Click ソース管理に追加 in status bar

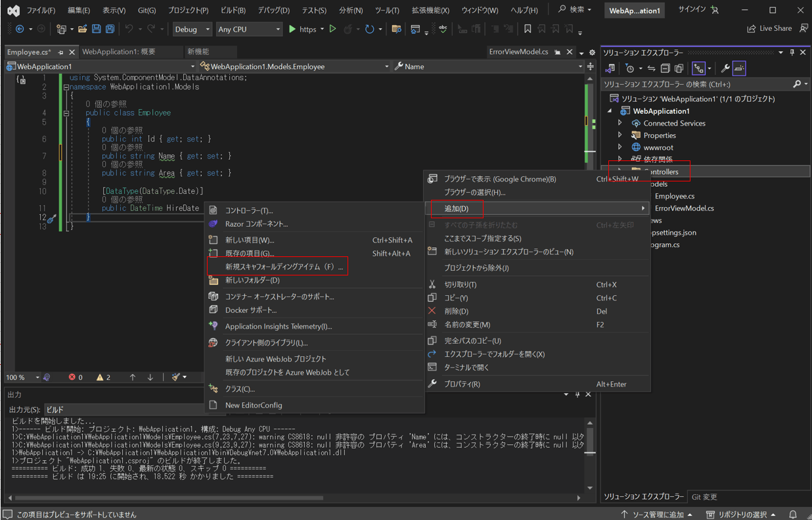[657, 514]
